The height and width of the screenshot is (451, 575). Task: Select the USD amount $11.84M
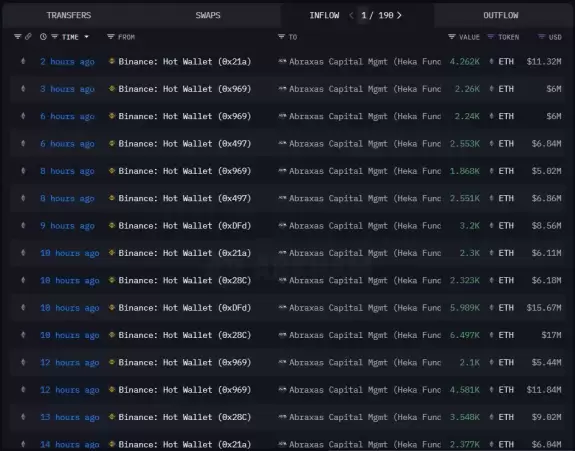[x=544, y=390]
